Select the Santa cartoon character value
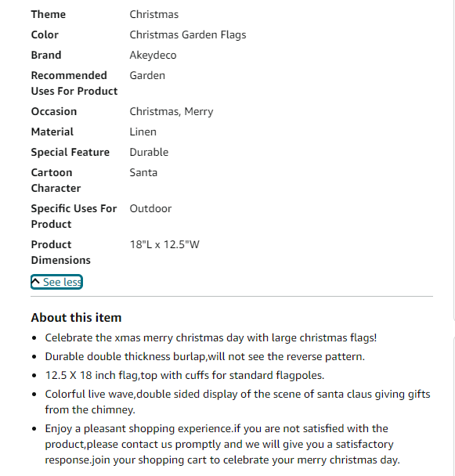Image resolution: width=455 pixels, height=476 pixels. 143,172
